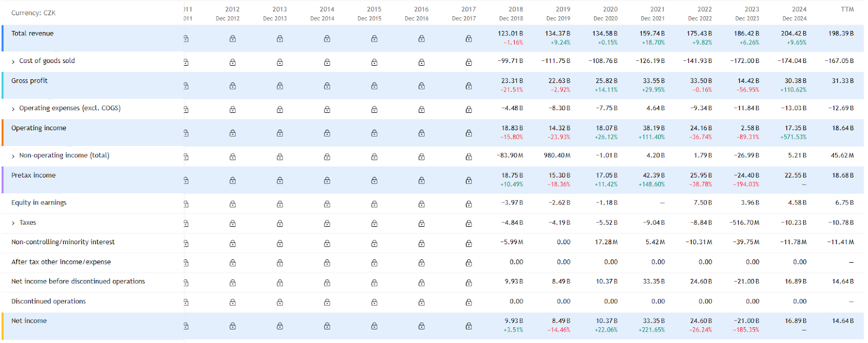Click the lock icon for 2012 Net income
The width and height of the screenshot is (868, 343).
click(233, 326)
